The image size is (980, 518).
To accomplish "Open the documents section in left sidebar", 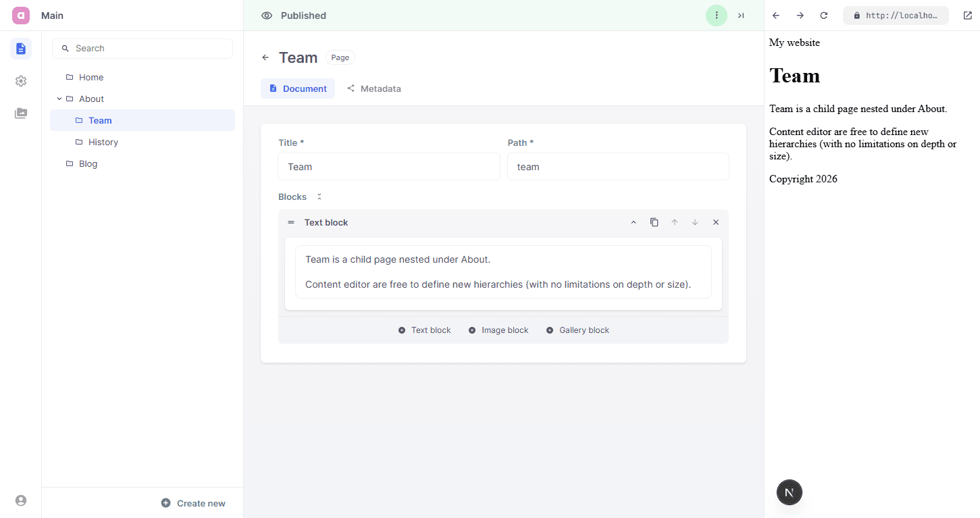I will pyautogui.click(x=21, y=49).
